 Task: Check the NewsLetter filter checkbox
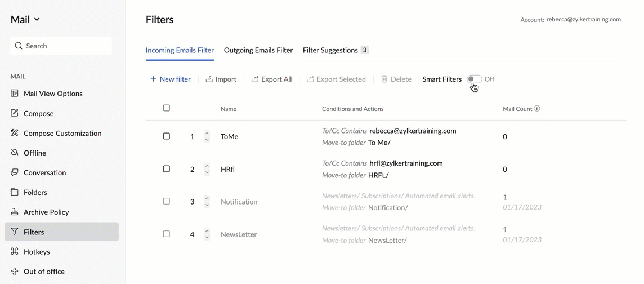(x=166, y=234)
